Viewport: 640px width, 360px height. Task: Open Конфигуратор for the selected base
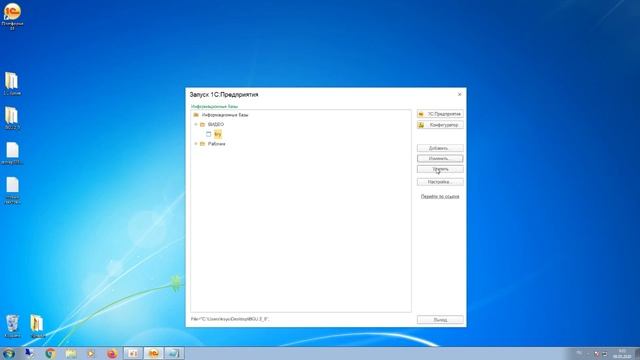point(440,125)
